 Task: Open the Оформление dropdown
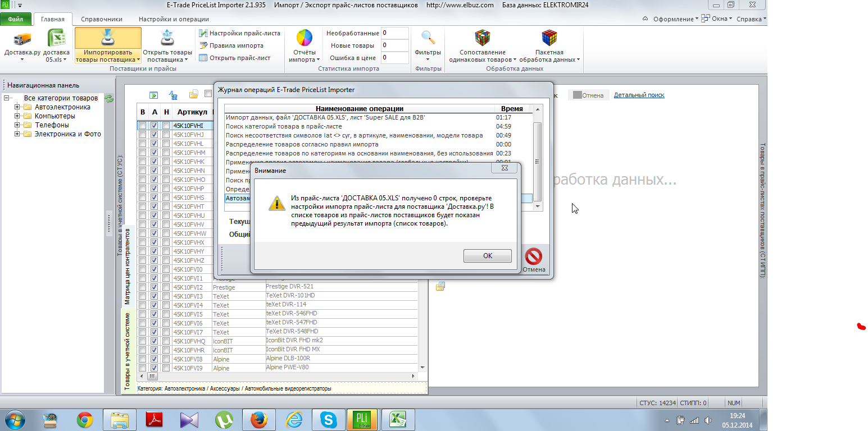click(x=675, y=19)
